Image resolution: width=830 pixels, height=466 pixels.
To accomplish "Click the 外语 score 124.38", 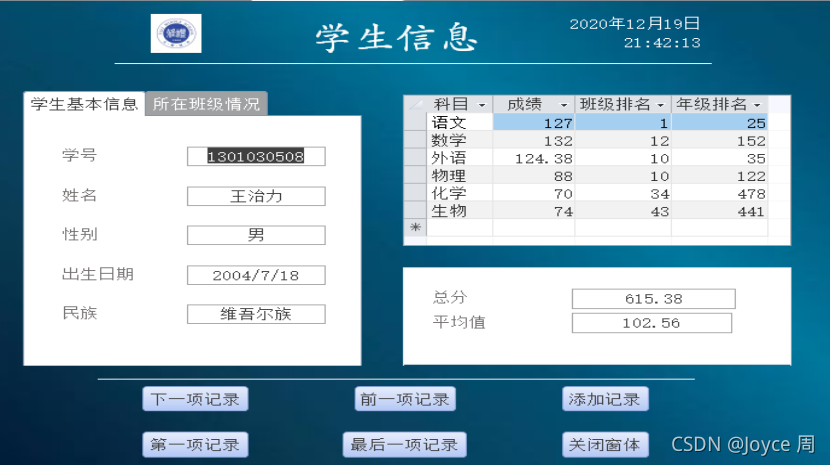I will 534,158.
